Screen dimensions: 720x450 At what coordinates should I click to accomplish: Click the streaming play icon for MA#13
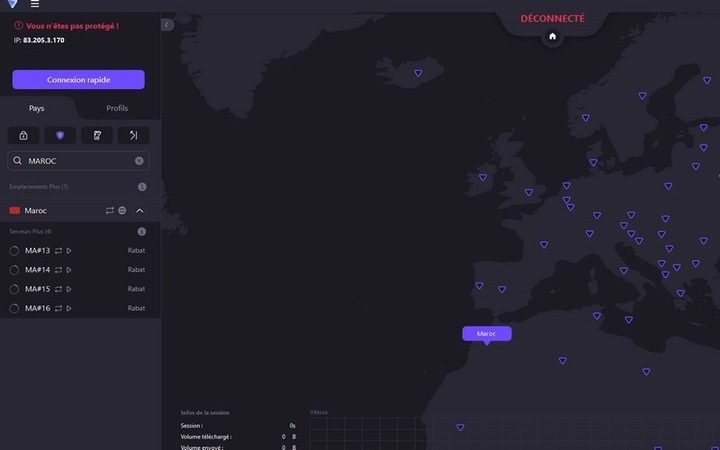coord(69,250)
